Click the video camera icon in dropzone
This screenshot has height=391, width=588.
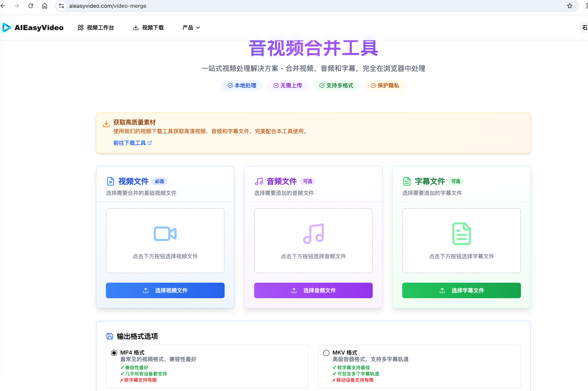click(165, 234)
